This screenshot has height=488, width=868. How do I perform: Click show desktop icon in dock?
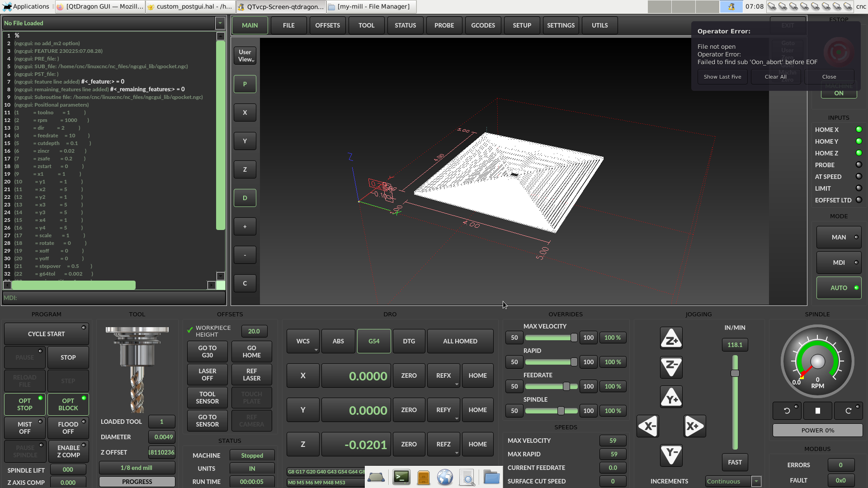[376, 477]
